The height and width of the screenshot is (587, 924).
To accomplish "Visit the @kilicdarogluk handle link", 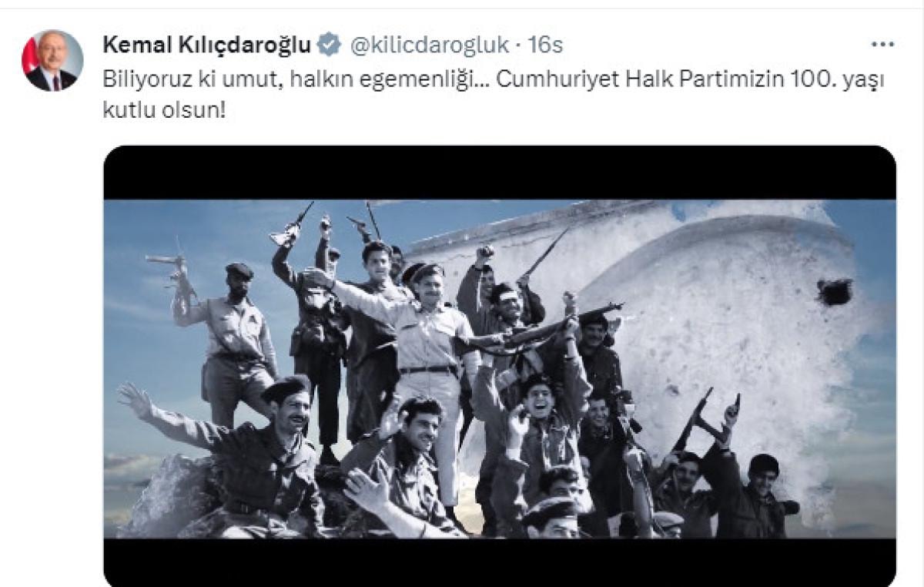I will (429, 45).
